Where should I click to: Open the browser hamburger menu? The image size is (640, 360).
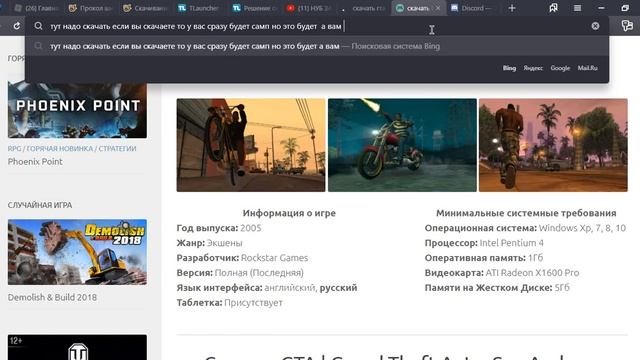[x=577, y=8]
